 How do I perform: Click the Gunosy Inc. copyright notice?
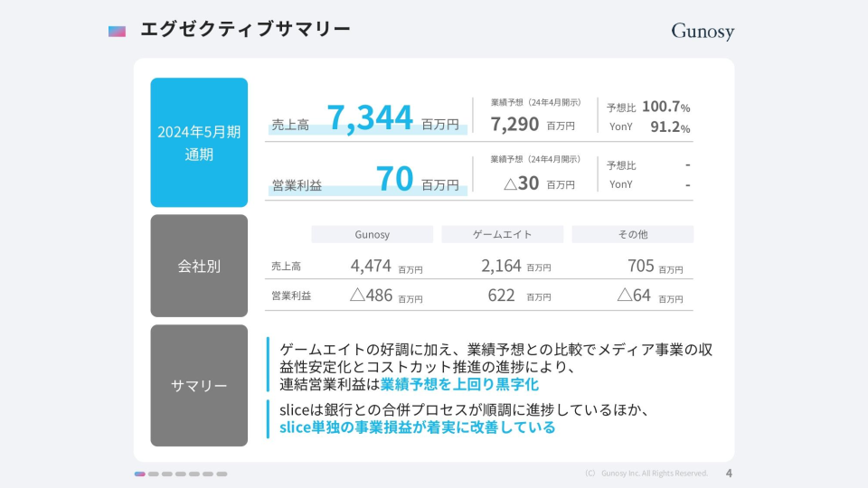coord(646,473)
